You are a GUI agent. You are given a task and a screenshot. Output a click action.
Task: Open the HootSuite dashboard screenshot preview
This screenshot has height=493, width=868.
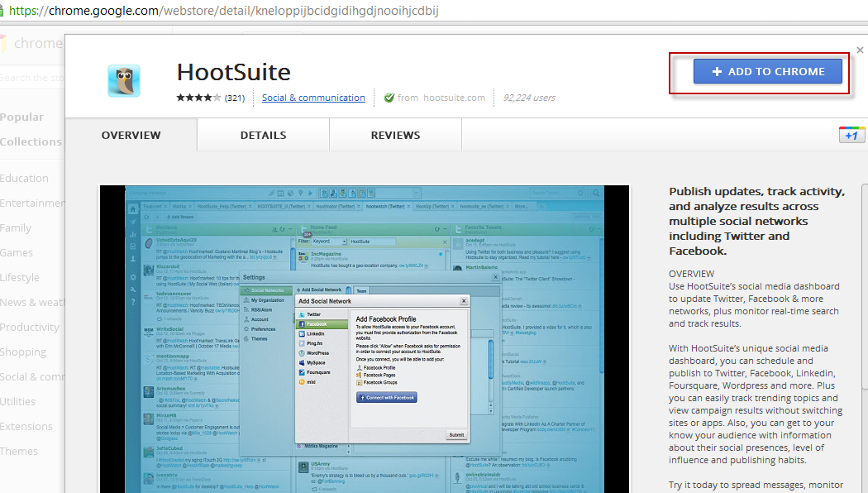[x=365, y=339]
